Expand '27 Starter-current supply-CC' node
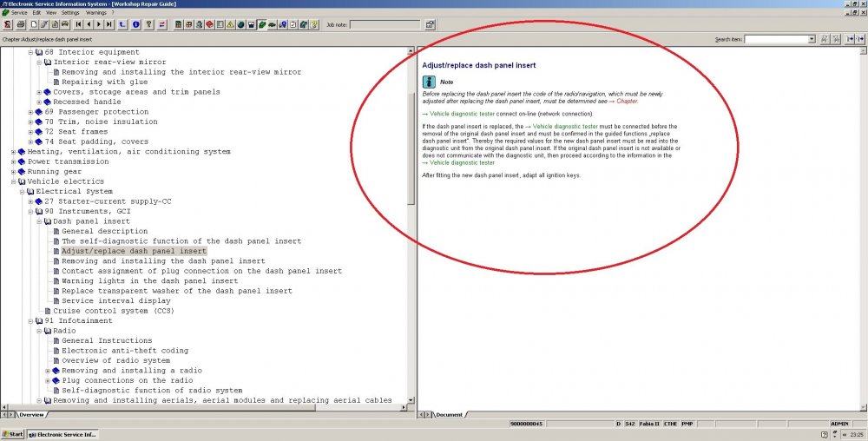The height and width of the screenshot is (441, 868). tap(30, 202)
